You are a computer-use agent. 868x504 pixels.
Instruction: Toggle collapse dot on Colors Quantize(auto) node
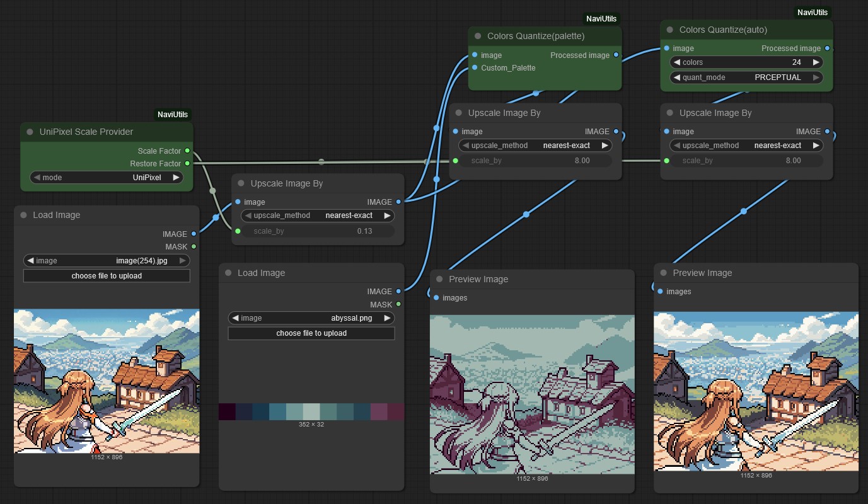click(x=669, y=30)
